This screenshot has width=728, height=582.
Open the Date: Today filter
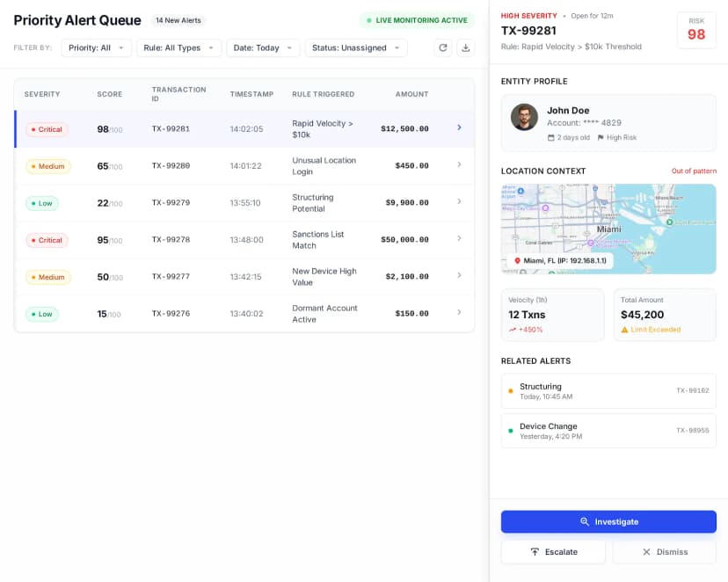point(263,48)
